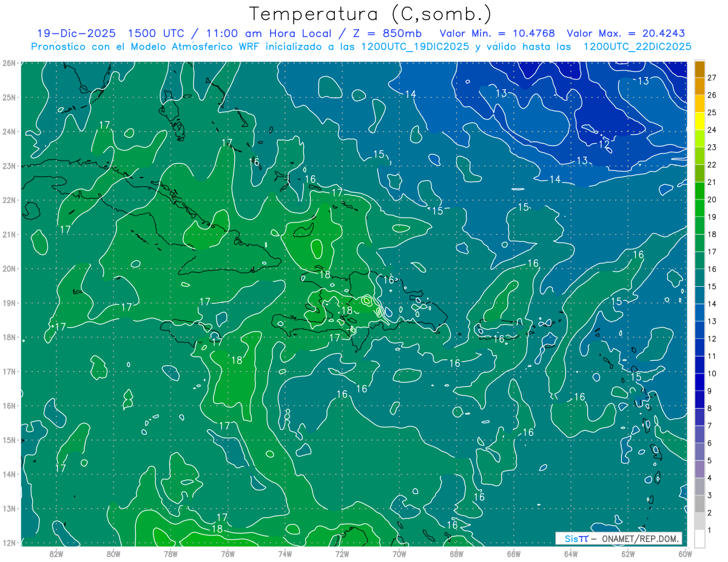
Task: Select the 82W longitude axis label
Action: tap(56, 554)
